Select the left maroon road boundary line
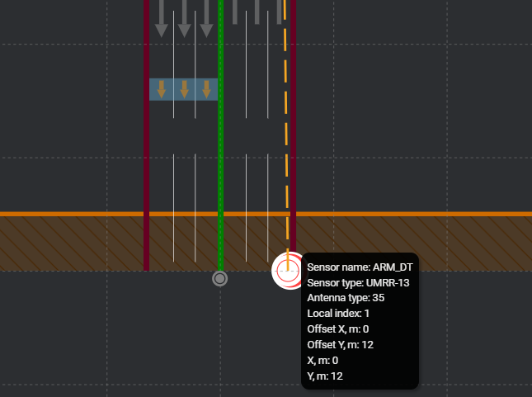Screen dimensions: 532x397 pos(146,165)
